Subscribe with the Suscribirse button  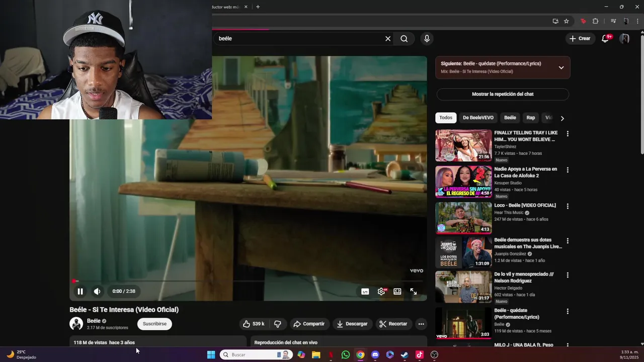[x=154, y=324]
